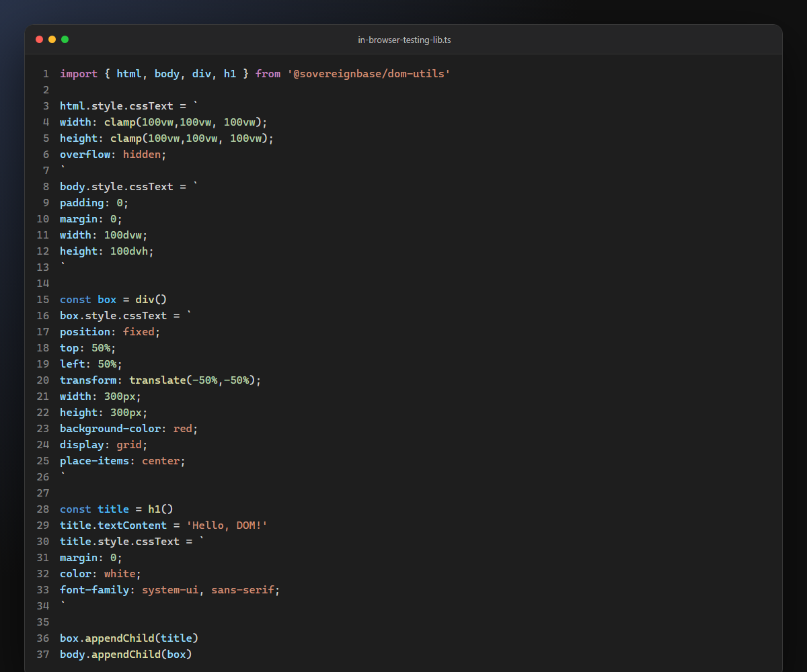Click line number 14 in the gutter
The width and height of the screenshot is (807, 672).
click(43, 284)
